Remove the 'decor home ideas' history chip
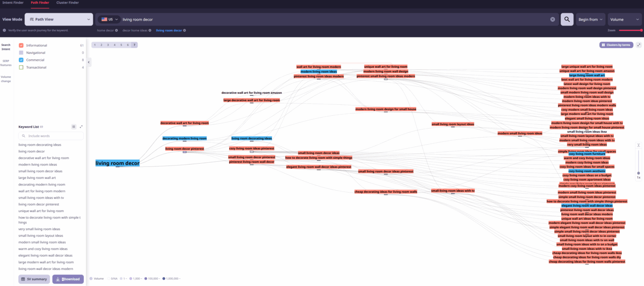 tap(150, 30)
